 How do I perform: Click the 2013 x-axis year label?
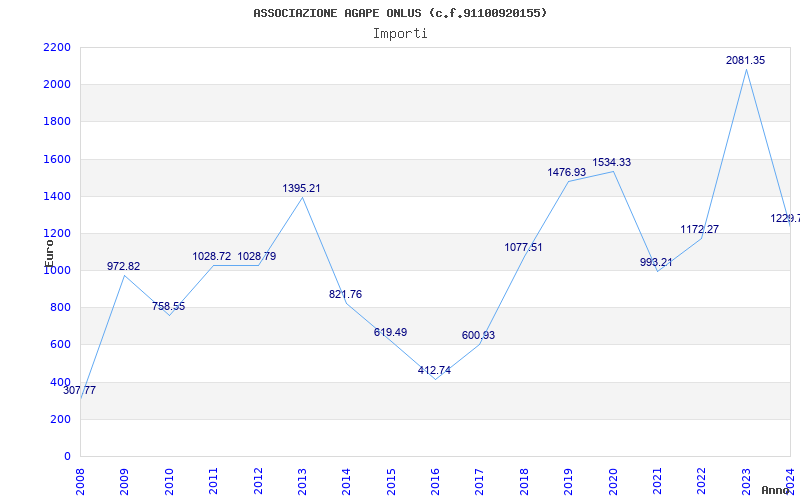(x=302, y=481)
